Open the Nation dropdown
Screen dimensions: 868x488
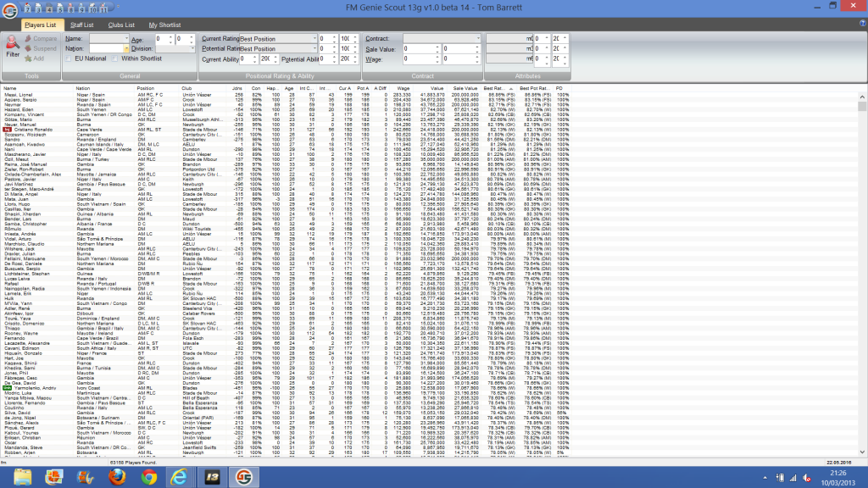tap(126, 48)
